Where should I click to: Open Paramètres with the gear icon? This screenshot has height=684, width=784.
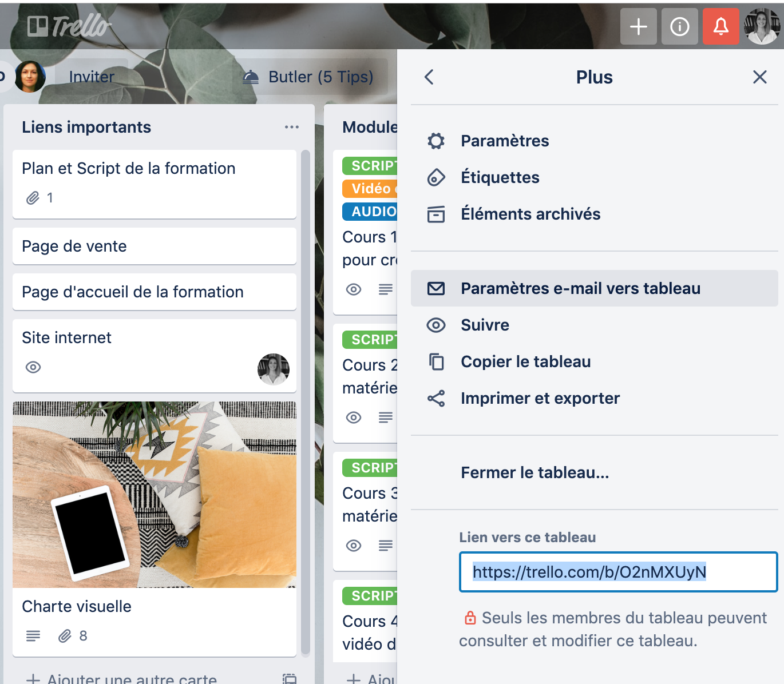pyautogui.click(x=504, y=141)
